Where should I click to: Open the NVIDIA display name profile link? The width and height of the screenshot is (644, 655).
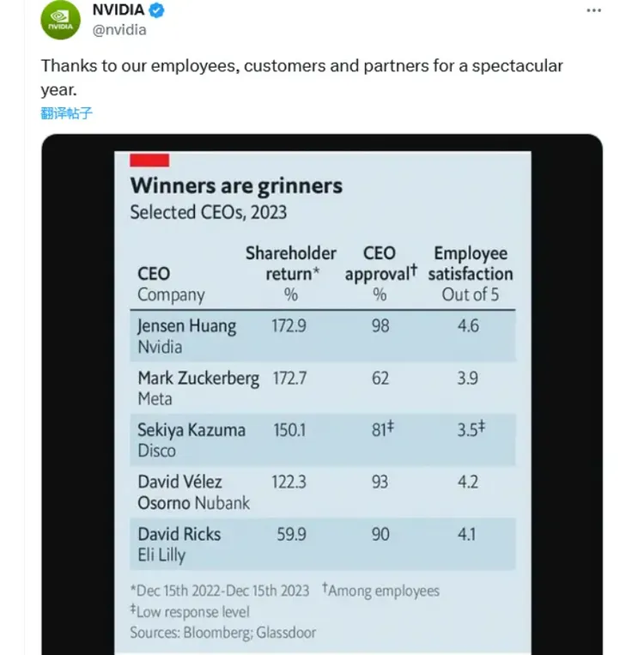coord(118,10)
